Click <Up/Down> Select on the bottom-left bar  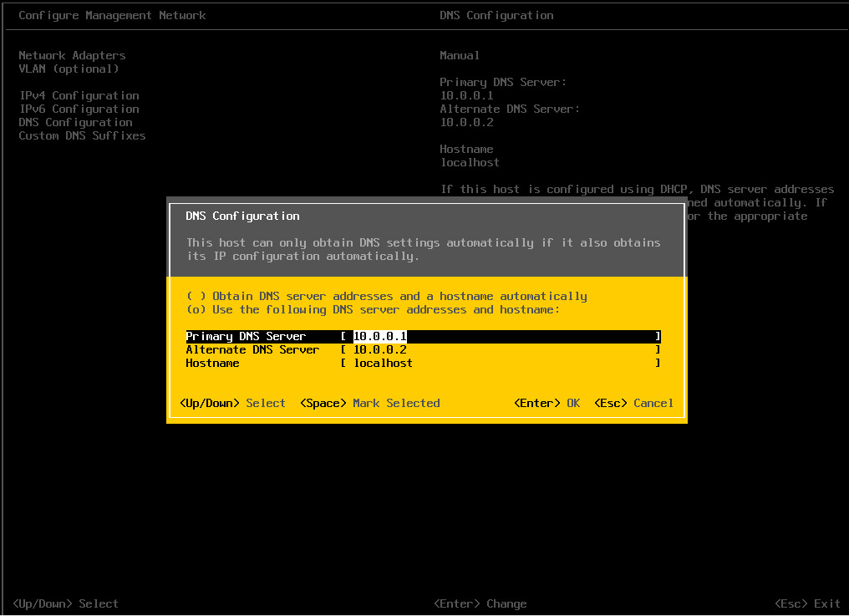coord(65,603)
